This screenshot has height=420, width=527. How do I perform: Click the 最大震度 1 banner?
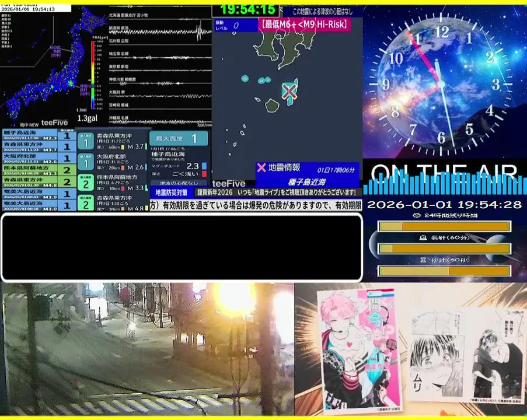coord(179,138)
